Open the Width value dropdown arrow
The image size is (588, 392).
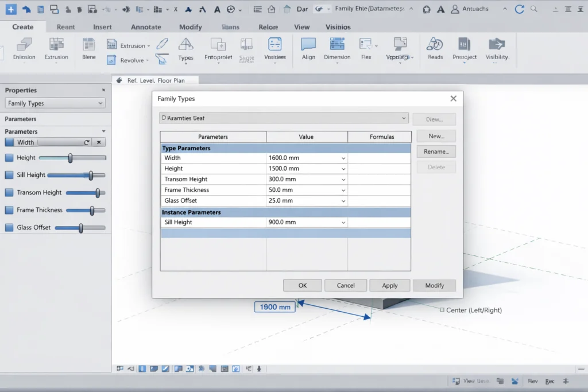coord(343,158)
